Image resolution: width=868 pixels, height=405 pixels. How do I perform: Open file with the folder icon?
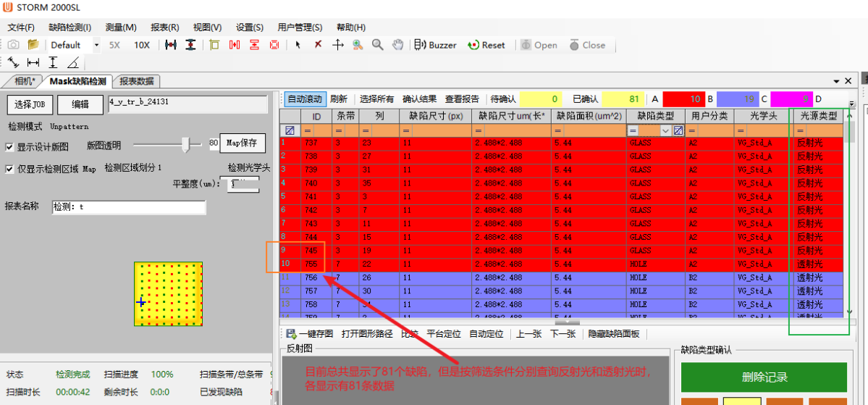[33, 45]
